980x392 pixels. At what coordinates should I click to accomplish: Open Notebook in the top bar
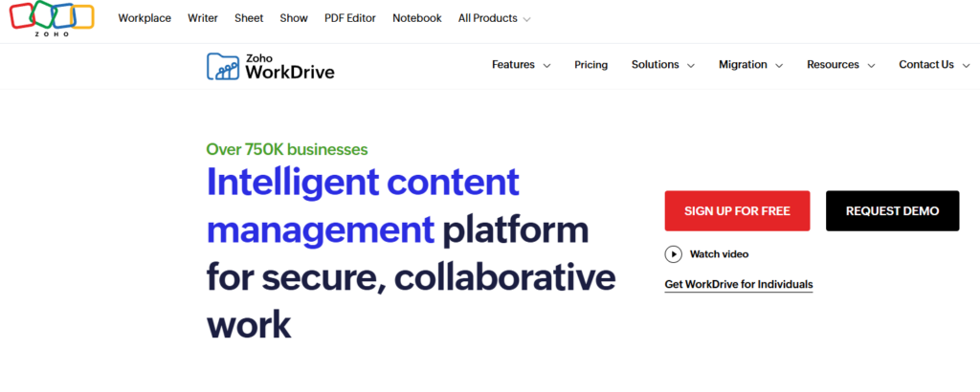[417, 18]
